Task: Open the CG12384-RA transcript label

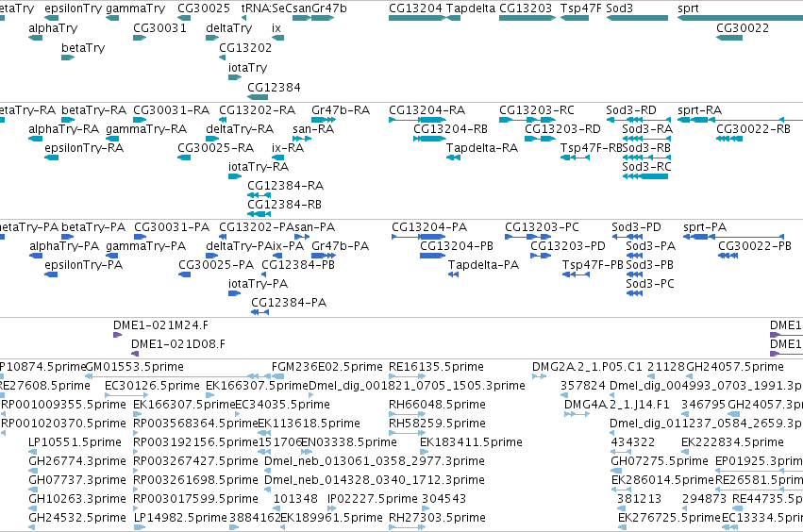Action: (x=285, y=186)
